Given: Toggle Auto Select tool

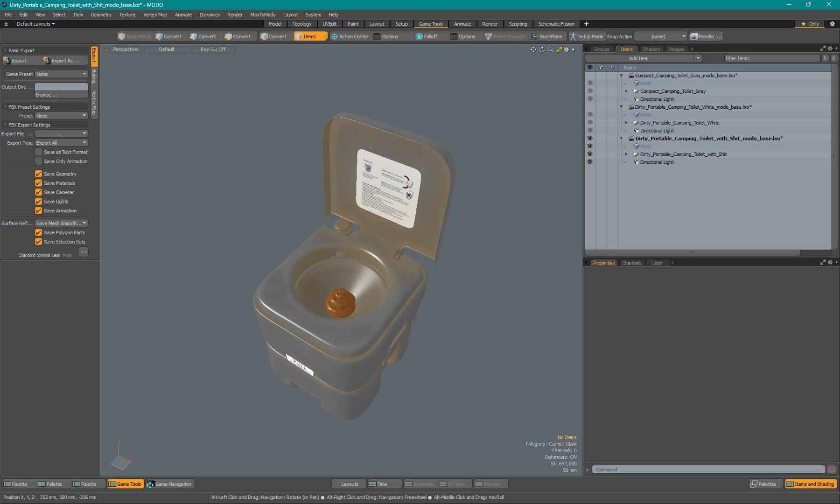Looking at the screenshot, I should pyautogui.click(x=134, y=36).
